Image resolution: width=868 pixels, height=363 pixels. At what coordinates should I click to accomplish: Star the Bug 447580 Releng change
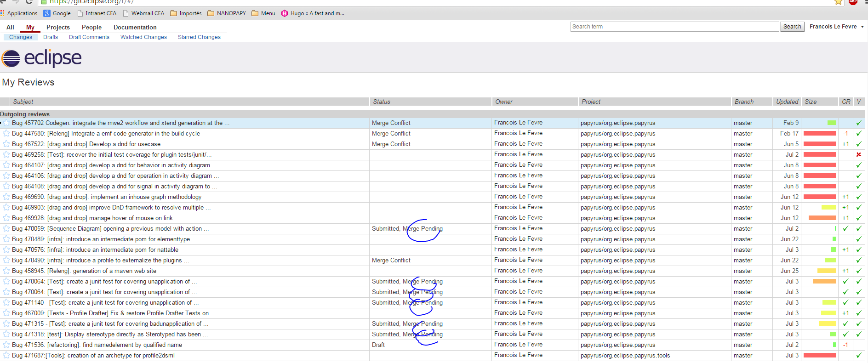coord(6,133)
